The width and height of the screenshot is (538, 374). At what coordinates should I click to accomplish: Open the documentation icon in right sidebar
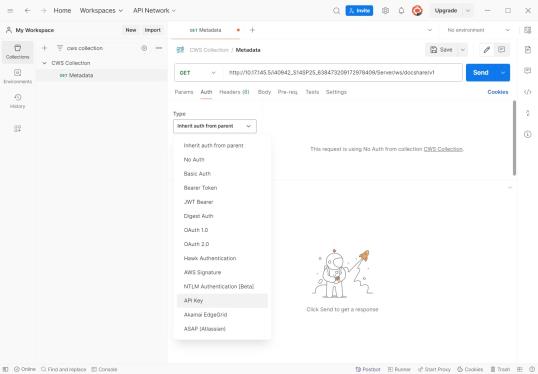coord(527,50)
